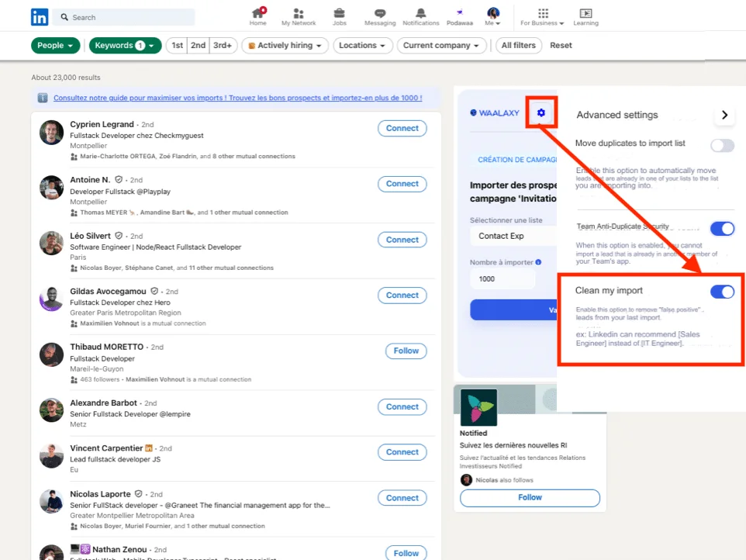Open the Création de campagne tab
Screen dimensions: 746x560
(517, 160)
